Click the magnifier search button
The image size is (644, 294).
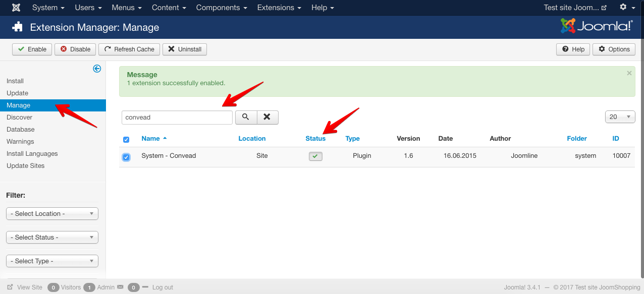pos(246,117)
